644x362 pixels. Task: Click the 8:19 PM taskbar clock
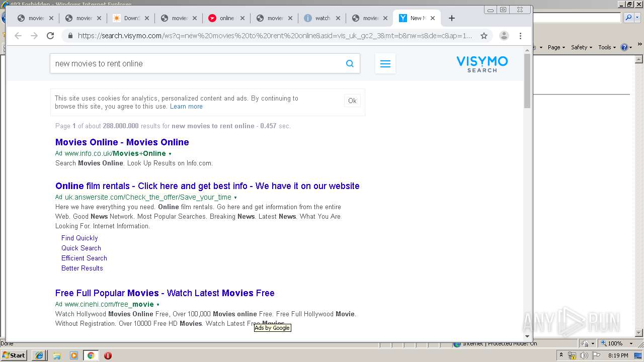coord(618,355)
